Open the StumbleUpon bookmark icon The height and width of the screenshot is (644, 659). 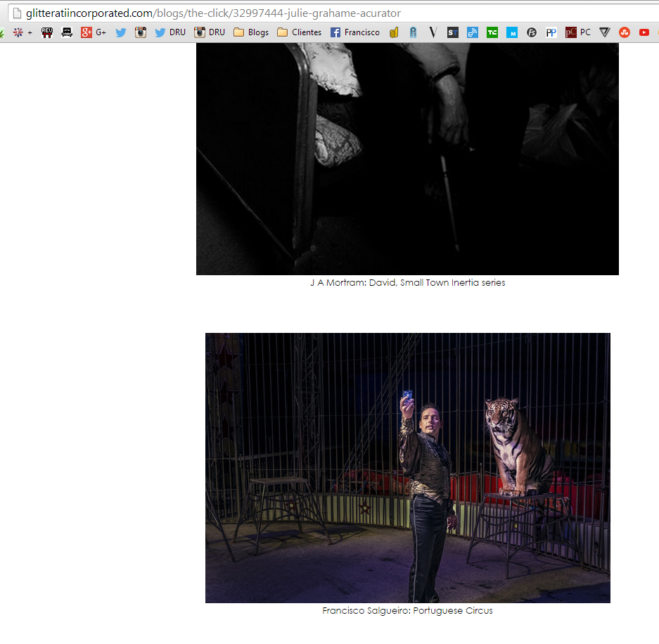click(624, 32)
